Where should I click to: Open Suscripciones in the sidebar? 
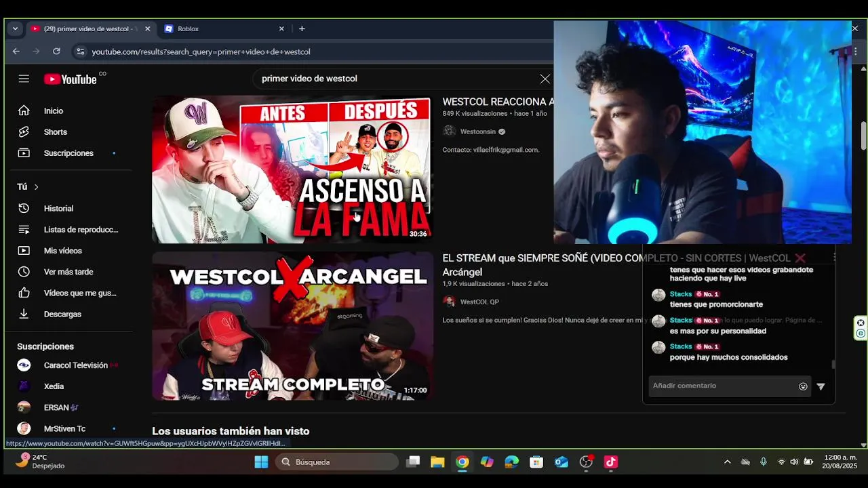click(x=69, y=152)
